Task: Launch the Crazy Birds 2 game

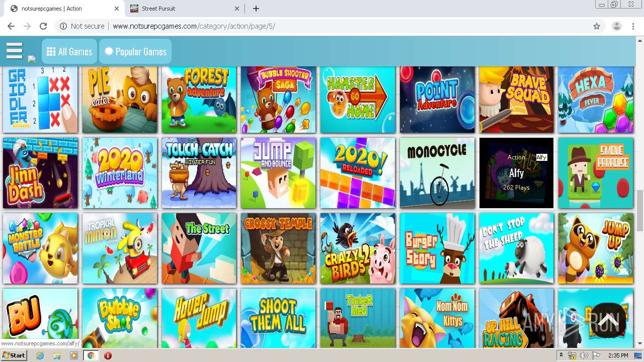Action: (358, 248)
